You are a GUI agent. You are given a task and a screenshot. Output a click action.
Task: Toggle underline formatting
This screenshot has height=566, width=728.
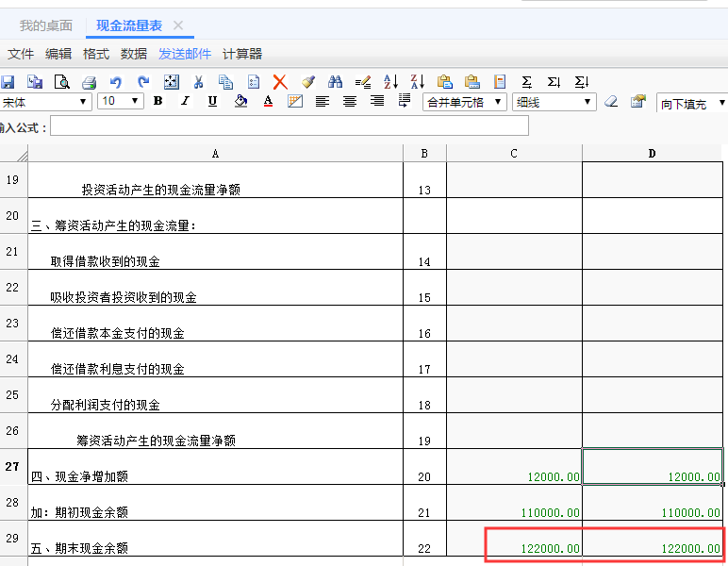[x=212, y=102]
